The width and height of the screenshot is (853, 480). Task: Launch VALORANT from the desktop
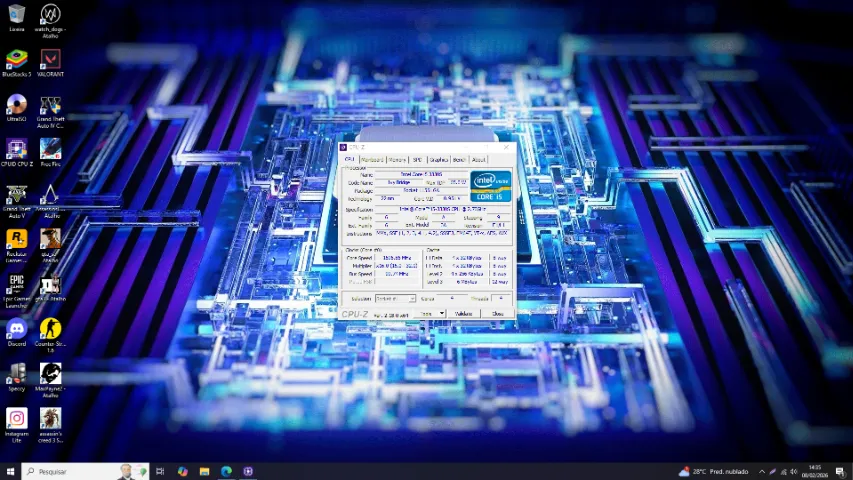[50, 60]
